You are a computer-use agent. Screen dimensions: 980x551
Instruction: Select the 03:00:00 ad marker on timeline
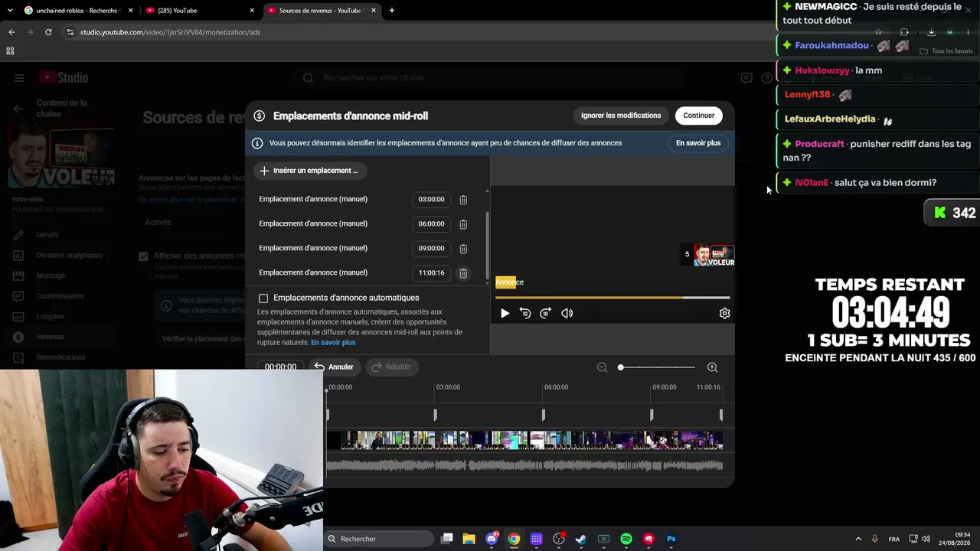(435, 415)
